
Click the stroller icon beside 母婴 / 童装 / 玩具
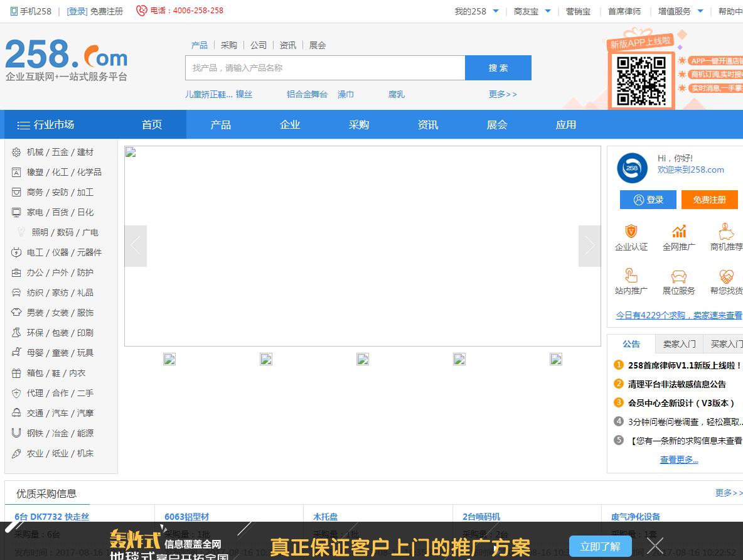[16, 353]
